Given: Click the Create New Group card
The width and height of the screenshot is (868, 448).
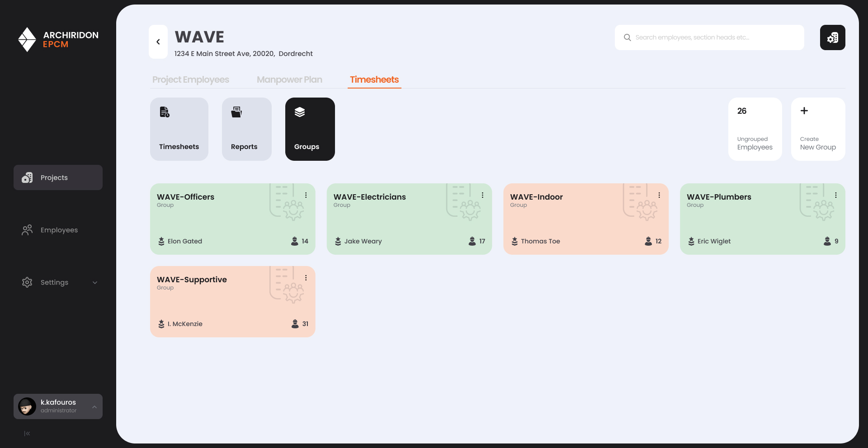Looking at the screenshot, I should pyautogui.click(x=818, y=129).
